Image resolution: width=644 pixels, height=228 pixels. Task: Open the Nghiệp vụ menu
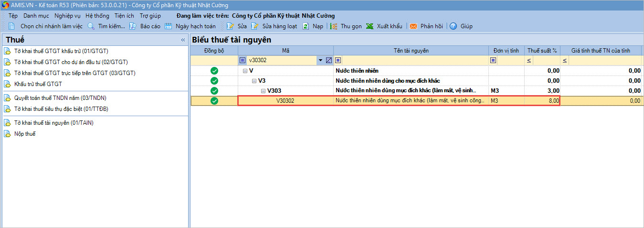point(67,16)
